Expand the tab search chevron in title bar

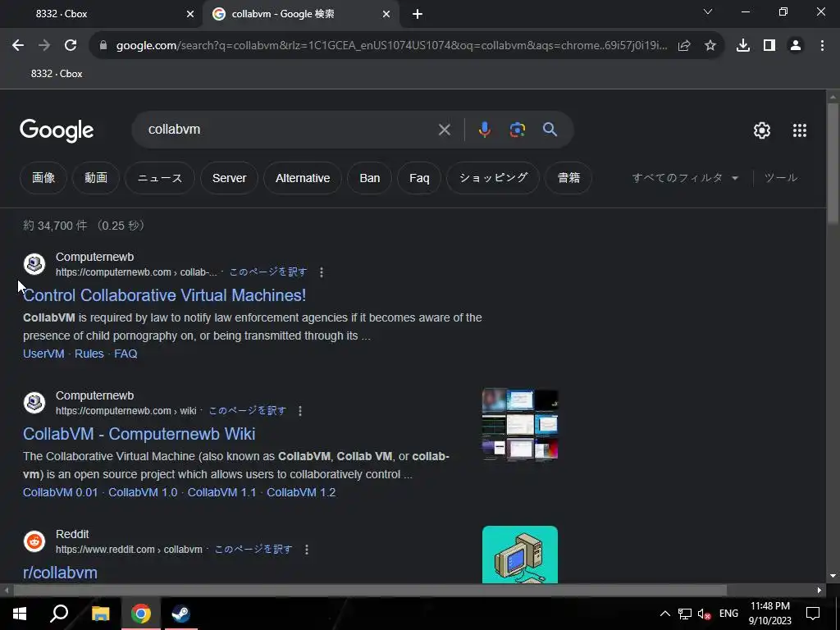tap(708, 11)
